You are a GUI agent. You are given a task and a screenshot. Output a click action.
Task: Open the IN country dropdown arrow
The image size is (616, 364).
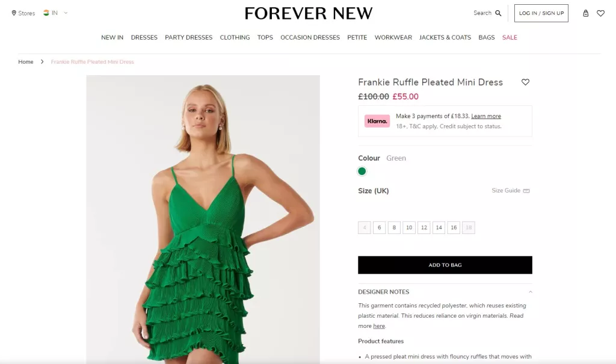click(x=66, y=13)
